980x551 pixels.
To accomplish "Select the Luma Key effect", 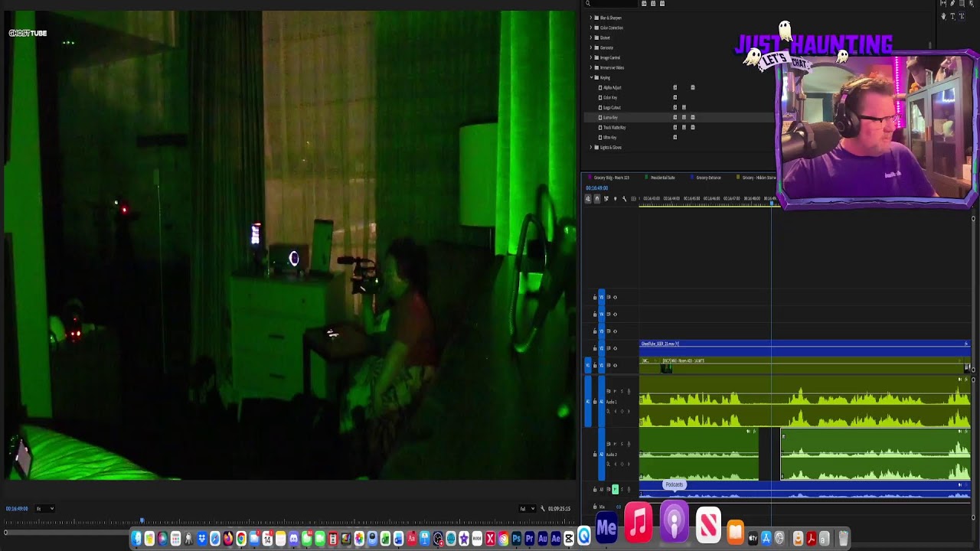I will 610,117.
